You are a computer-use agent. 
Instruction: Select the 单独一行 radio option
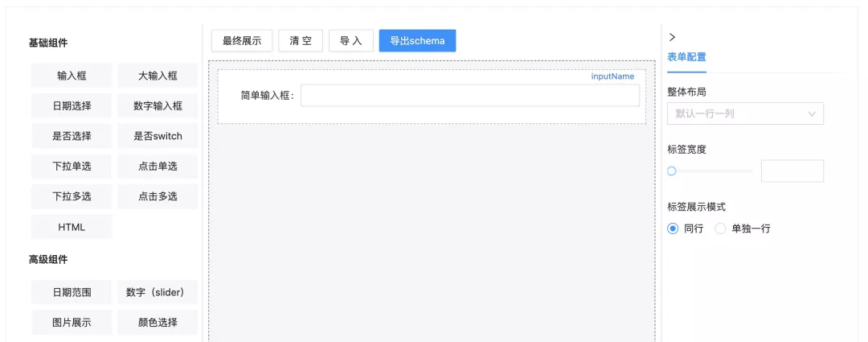(x=743, y=229)
